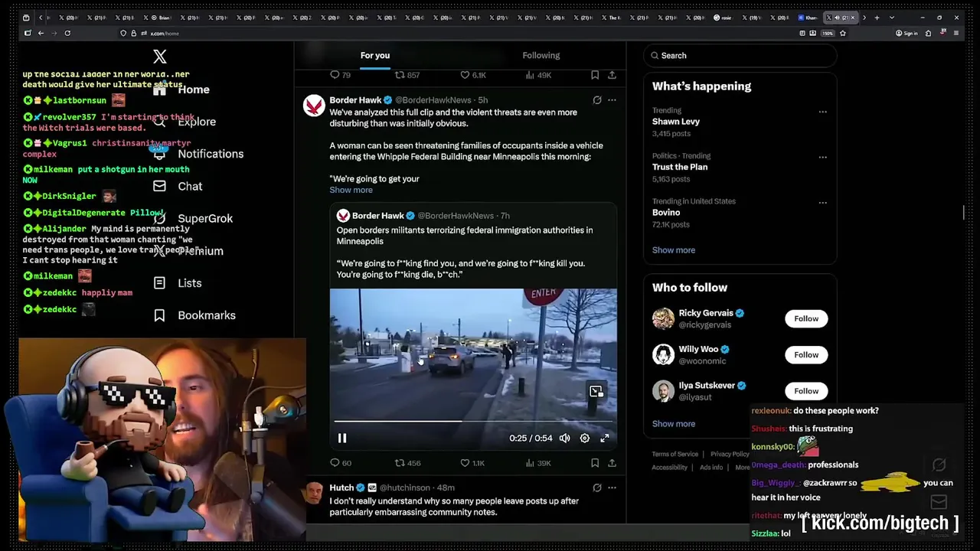
Task: Open the browser extensions icon
Action: tap(928, 33)
